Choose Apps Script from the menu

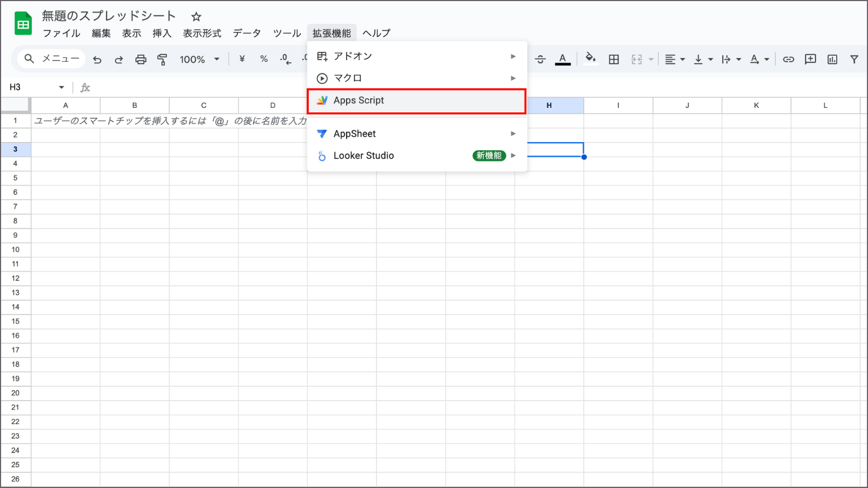417,101
